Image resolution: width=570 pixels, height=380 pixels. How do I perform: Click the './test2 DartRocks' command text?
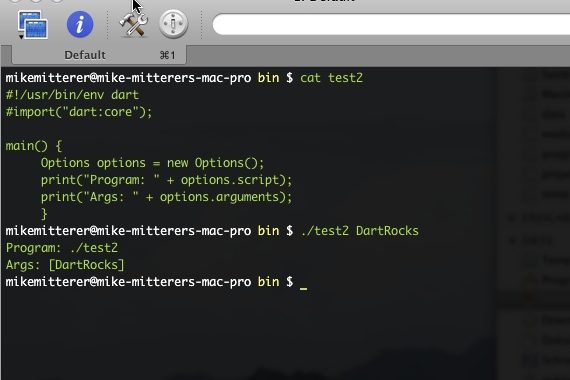pos(360,231)
